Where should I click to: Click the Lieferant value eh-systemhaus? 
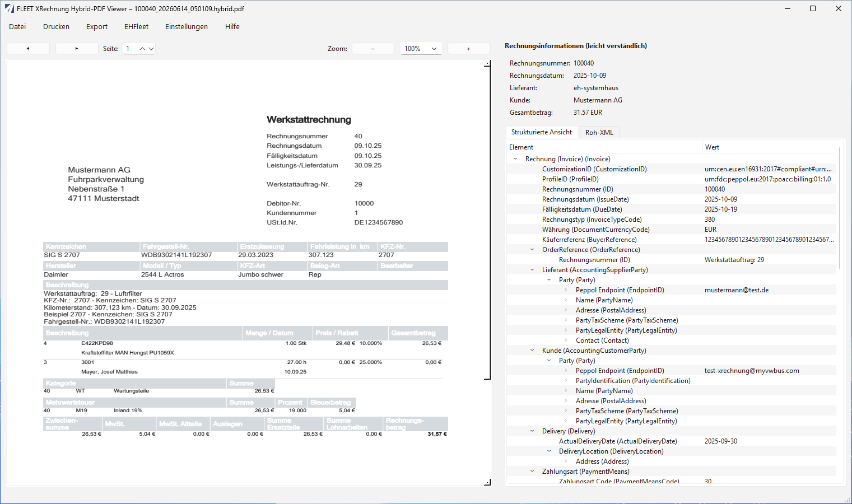596,88
